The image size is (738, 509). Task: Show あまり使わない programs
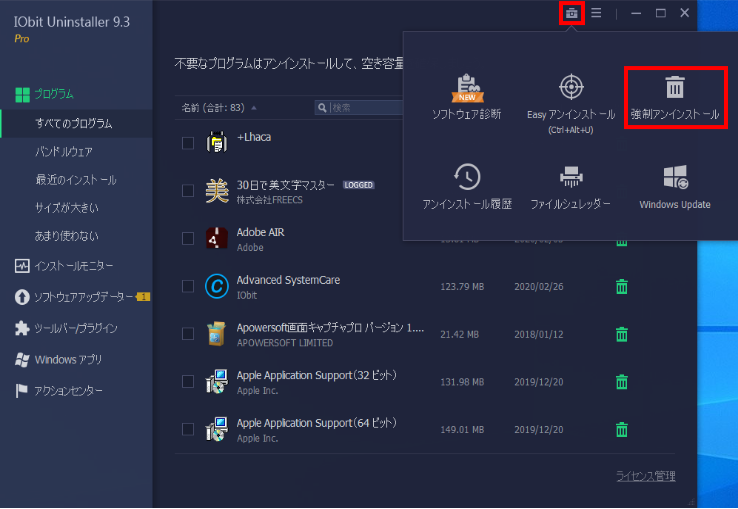66,236
